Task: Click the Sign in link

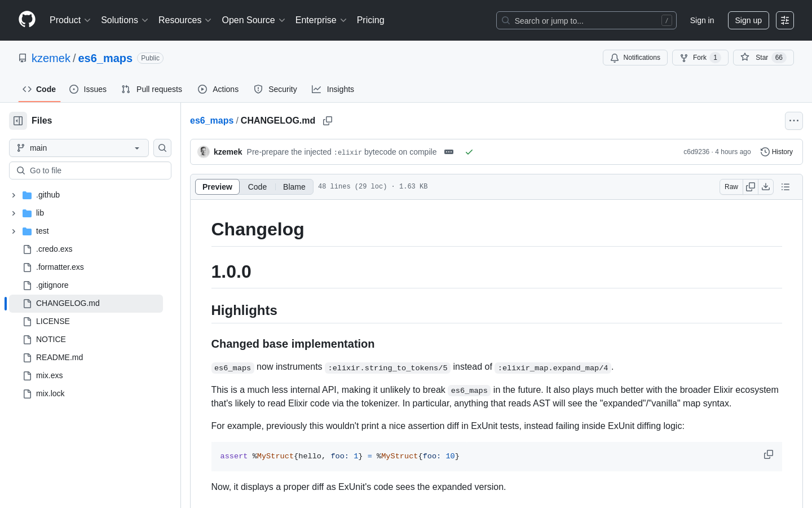Action: click(702, 20)
